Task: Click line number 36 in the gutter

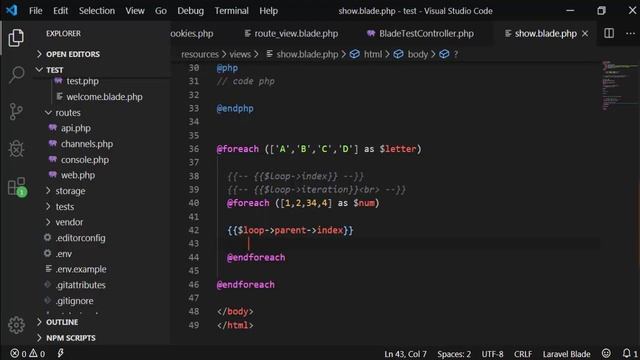Action: (x=194, y=149)
